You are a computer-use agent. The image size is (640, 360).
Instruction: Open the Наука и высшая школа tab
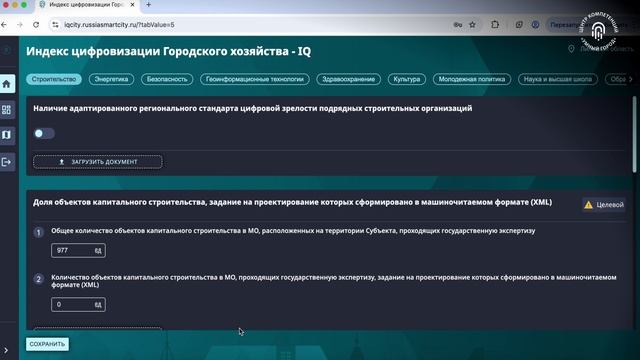pyautogui.click(x=558, y=79)
